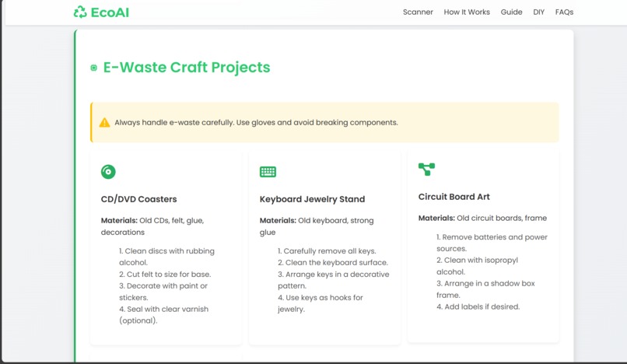The image size is (627, 364).
Task: Open the FAQs nav link
Action: click(564, 12)
